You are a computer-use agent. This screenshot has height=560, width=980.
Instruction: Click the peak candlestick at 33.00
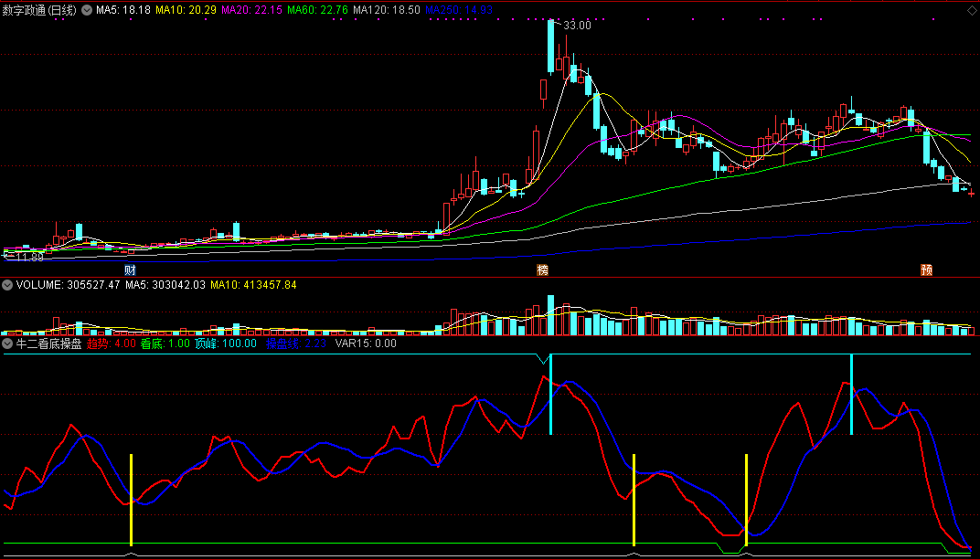point(550,47)
